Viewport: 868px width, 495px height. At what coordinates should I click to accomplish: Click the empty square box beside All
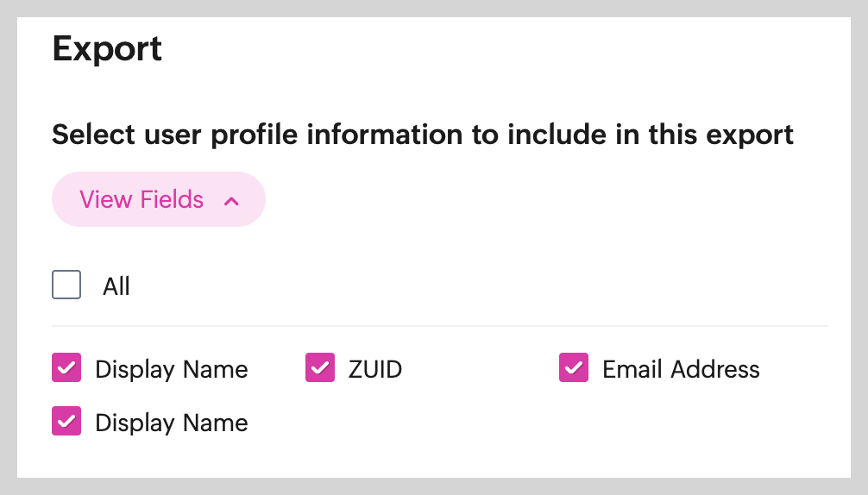click(x=66, y=285)
